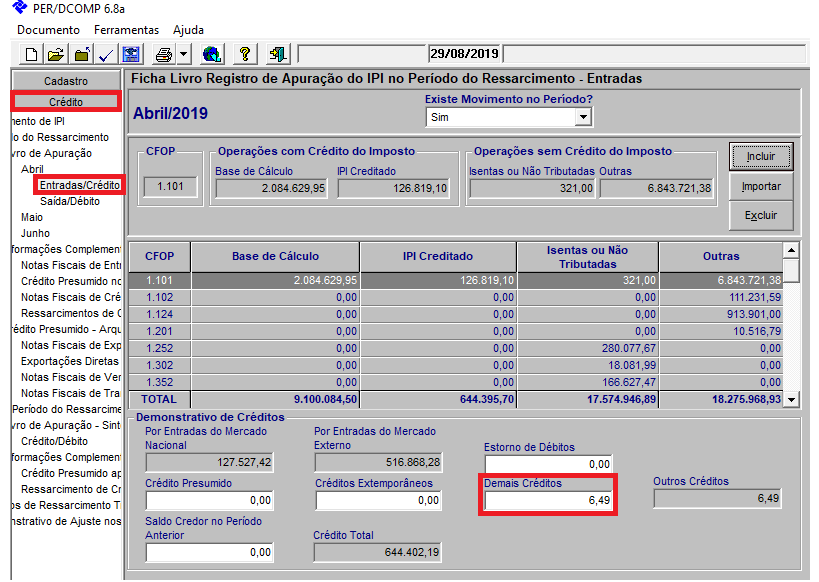Screen dimensions: 819x582
Task: Click the save to disk toolbar icon
Action: [131, 54]
